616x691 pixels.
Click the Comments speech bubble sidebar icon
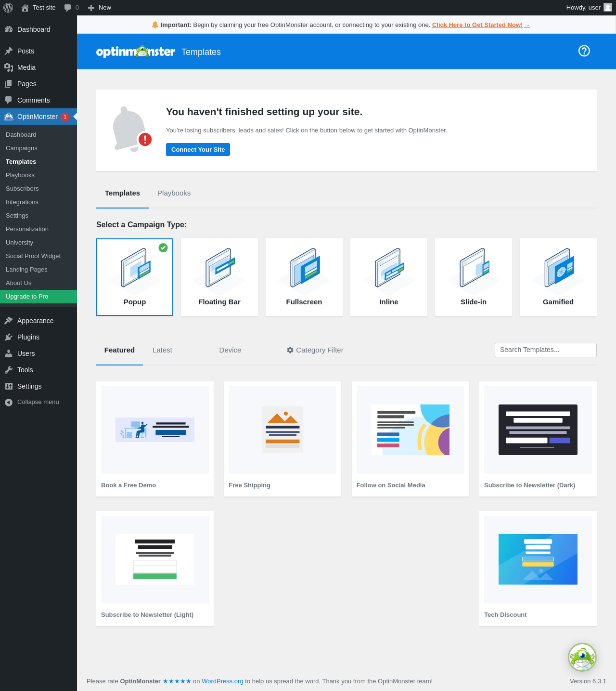(x=9, y=100)
